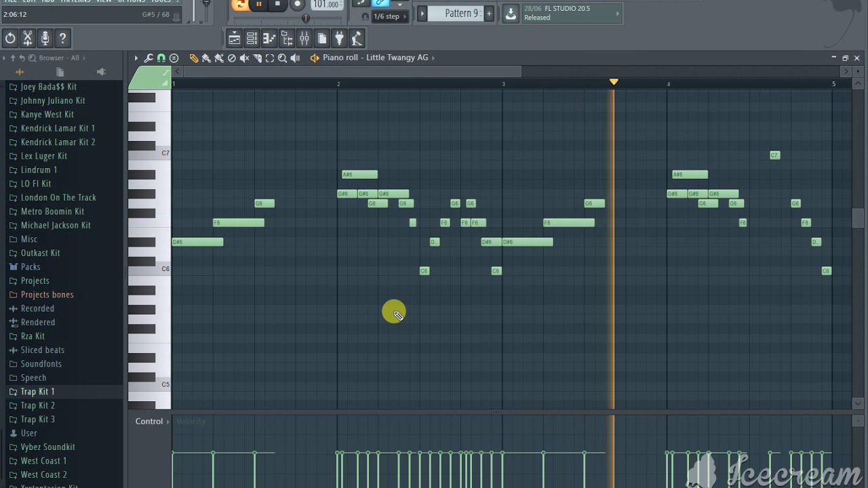Click the song position slider knob
Viewport: 868px width, 488px height.
tap(305, 18)
